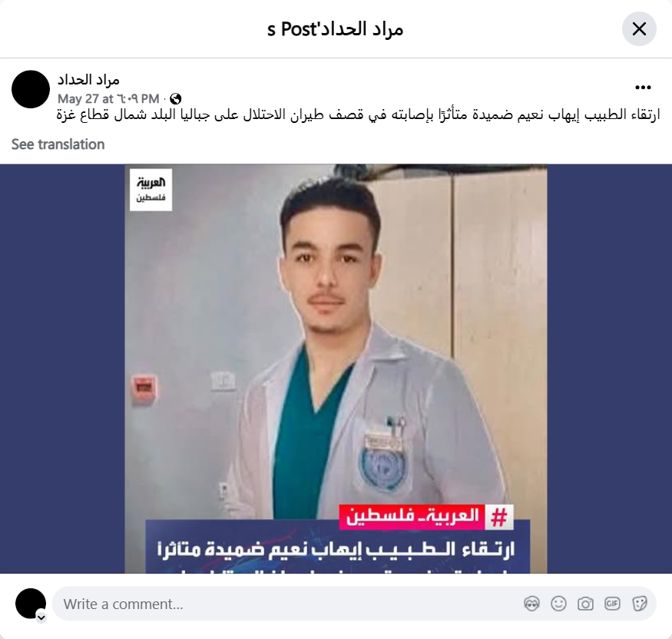Close the post dialog with the X button
Image resolution: width=672 pixels, height=639 pixels.
point(639,29)
